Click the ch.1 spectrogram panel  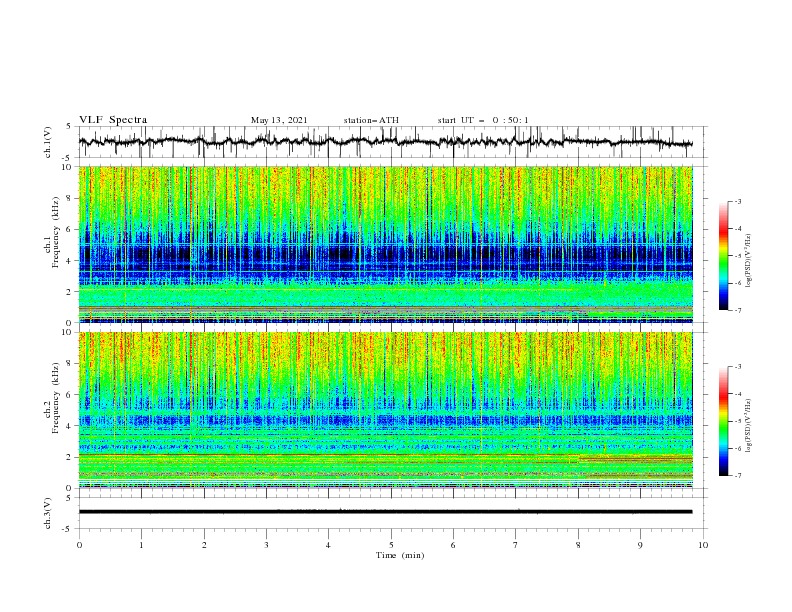click(x=386, y=244)
